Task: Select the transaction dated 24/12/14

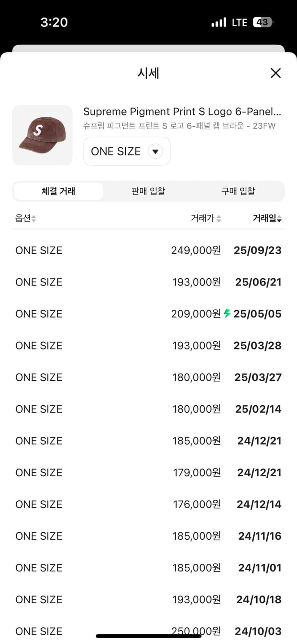Action: (x=148, y=504)
